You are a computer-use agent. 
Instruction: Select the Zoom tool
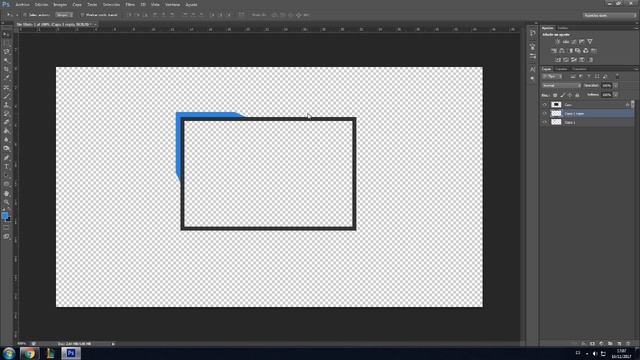tap(6, 202)
